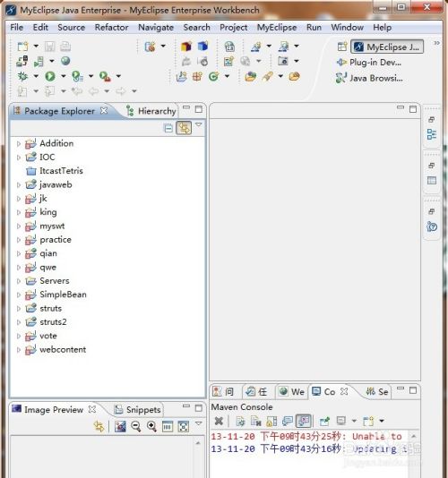Expand the Addition project
Image resolution: width=448 pixels, height=478 pixels.
[19, 143]
